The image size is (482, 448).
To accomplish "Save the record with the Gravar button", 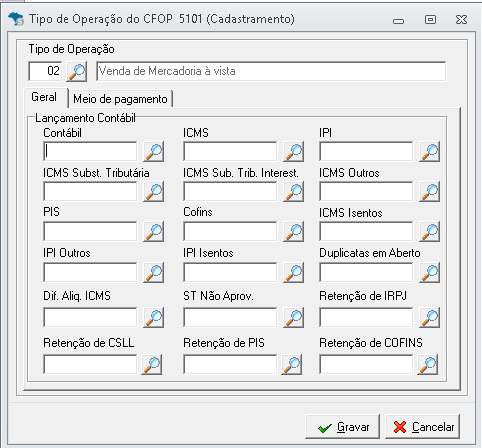I will click(x=343, y=427).
